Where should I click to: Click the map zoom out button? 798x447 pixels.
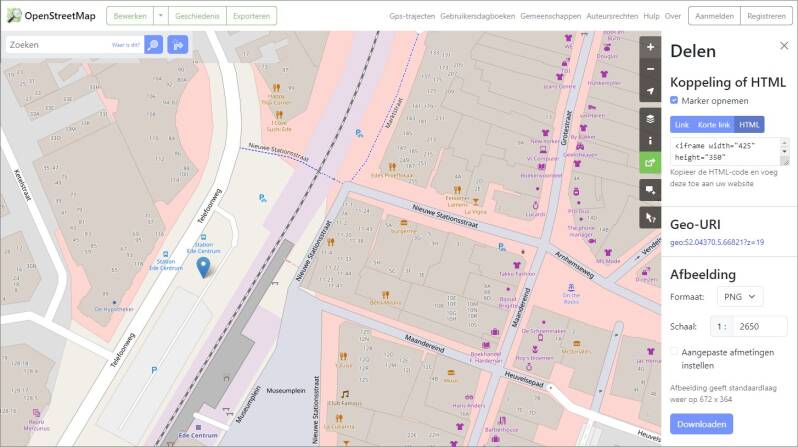[x=651, y=69]
